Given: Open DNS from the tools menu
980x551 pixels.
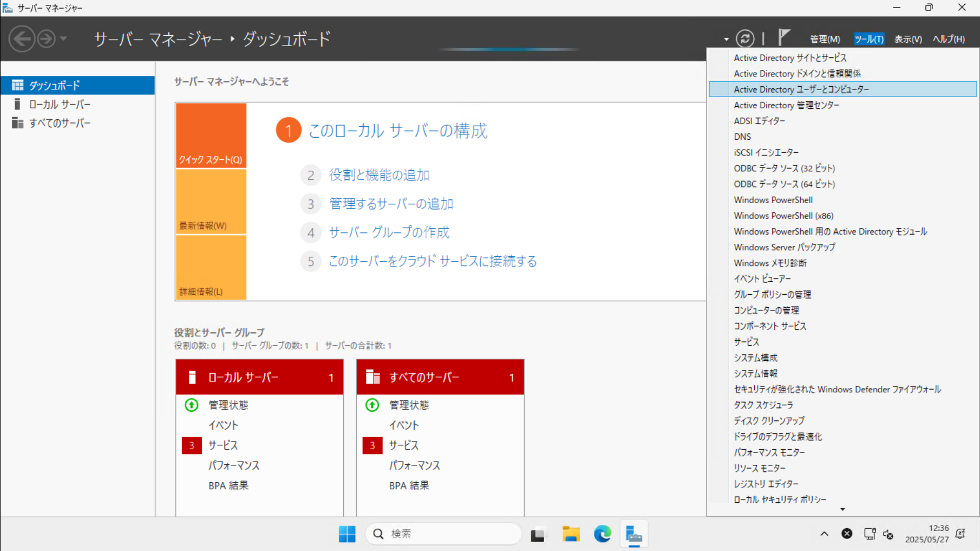Looking at the screenshot, I should pos(843,137).
